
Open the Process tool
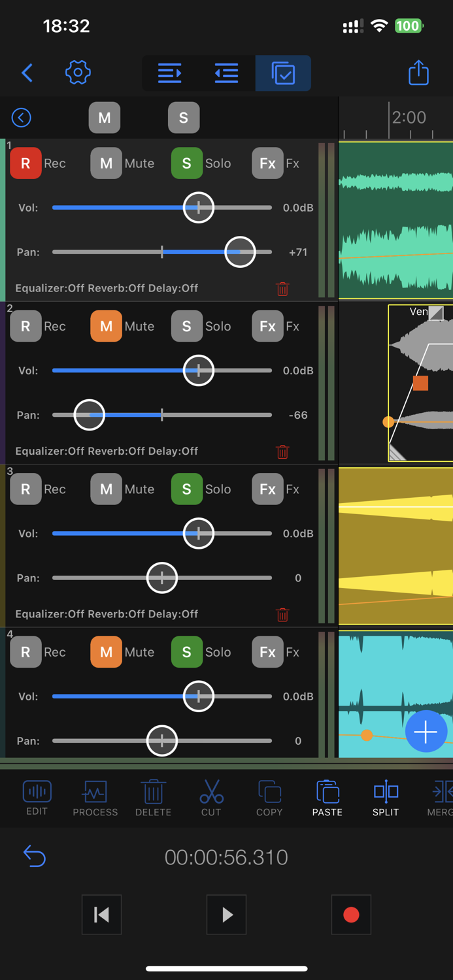click(x=95, y=797)
